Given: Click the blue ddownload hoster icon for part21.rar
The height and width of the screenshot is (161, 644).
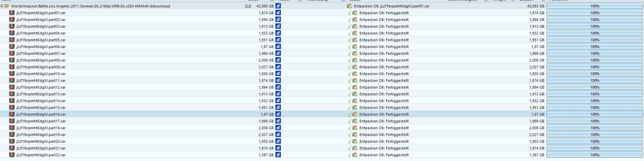Looking at the screenshot, I should (278, 148).
